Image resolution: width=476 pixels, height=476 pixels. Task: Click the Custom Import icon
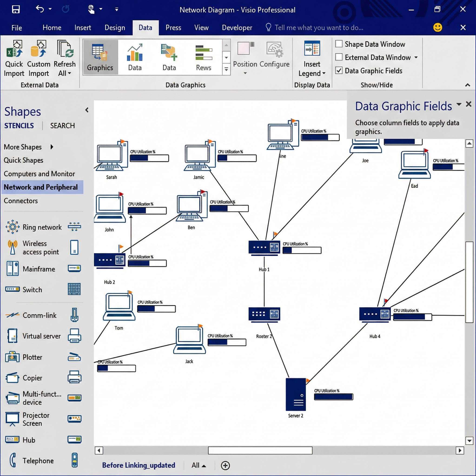point(38,49)
